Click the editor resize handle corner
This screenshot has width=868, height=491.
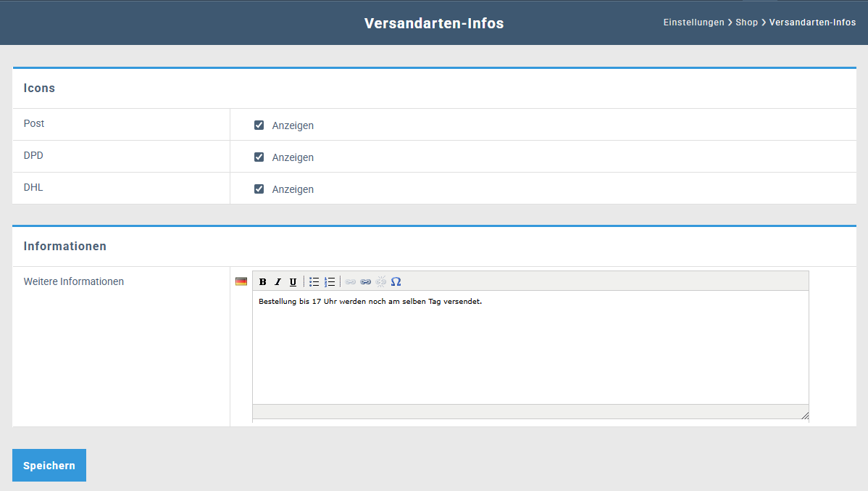(x=804, y=416)
